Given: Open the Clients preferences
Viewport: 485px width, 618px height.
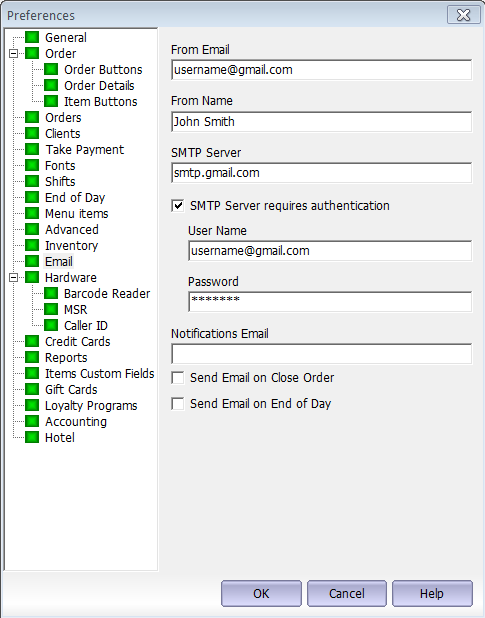Looking at the screenshot, I should [x=62, y=133].
